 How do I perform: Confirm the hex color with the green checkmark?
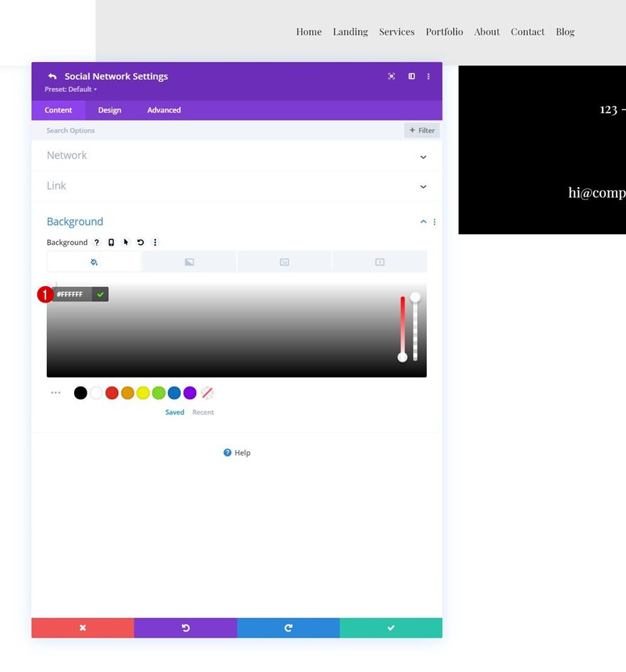coord(100,294)
